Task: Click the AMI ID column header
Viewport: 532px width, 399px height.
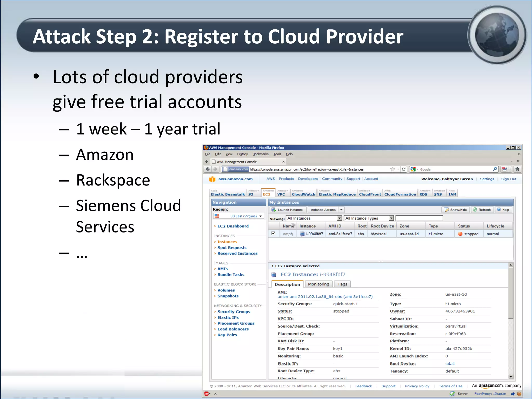Action: pyautogui.click(x=340, y=226)
